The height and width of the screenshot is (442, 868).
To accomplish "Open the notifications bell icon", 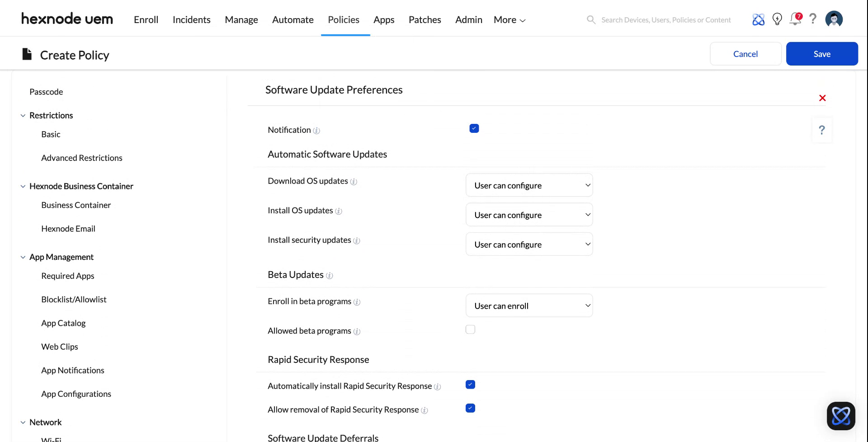I will (x=795, y=19).
